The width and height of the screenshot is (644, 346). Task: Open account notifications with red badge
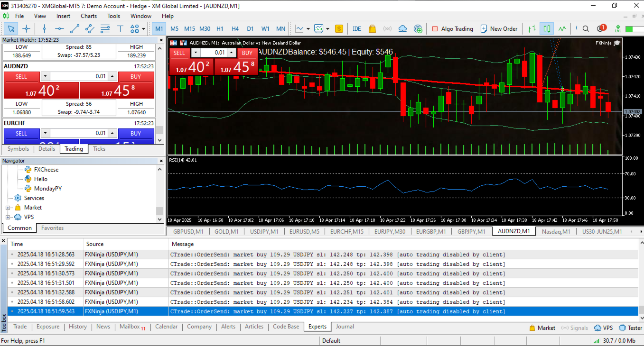tap(601, 28)
